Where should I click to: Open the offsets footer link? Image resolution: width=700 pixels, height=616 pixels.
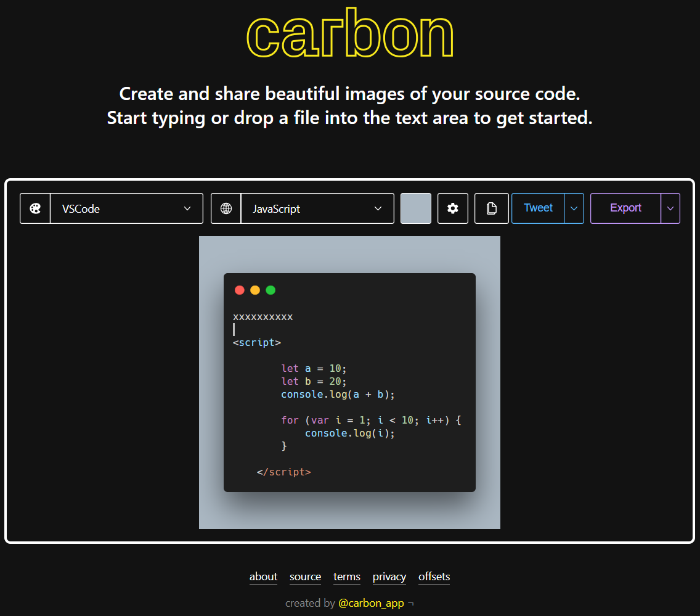point(434,577)
